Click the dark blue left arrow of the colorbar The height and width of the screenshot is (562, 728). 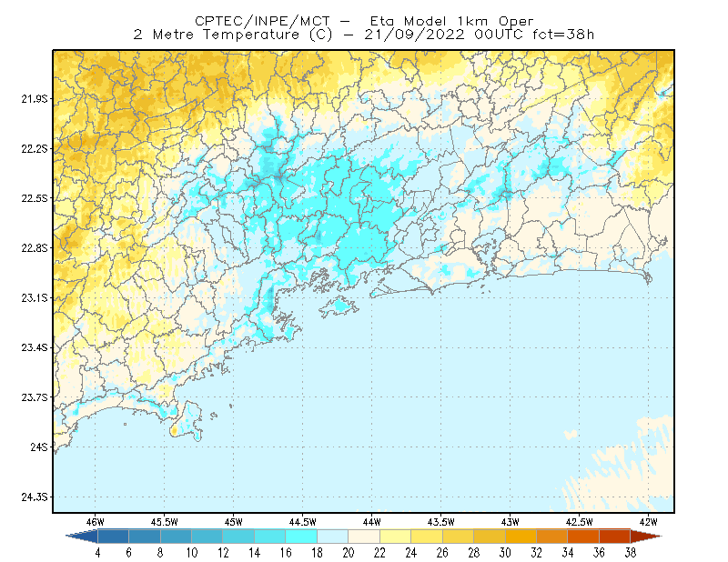[82, 537]
